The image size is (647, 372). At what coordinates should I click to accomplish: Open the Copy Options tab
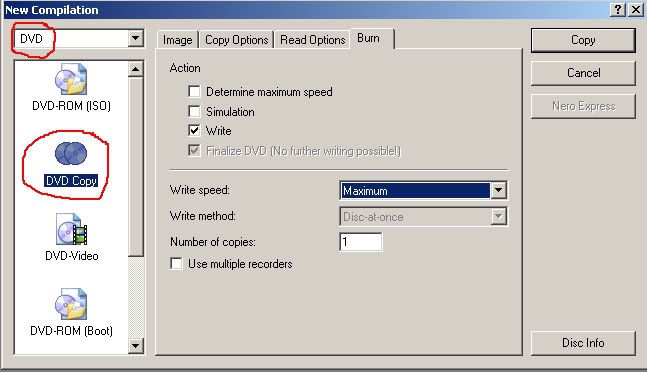[x=236, y=40]
